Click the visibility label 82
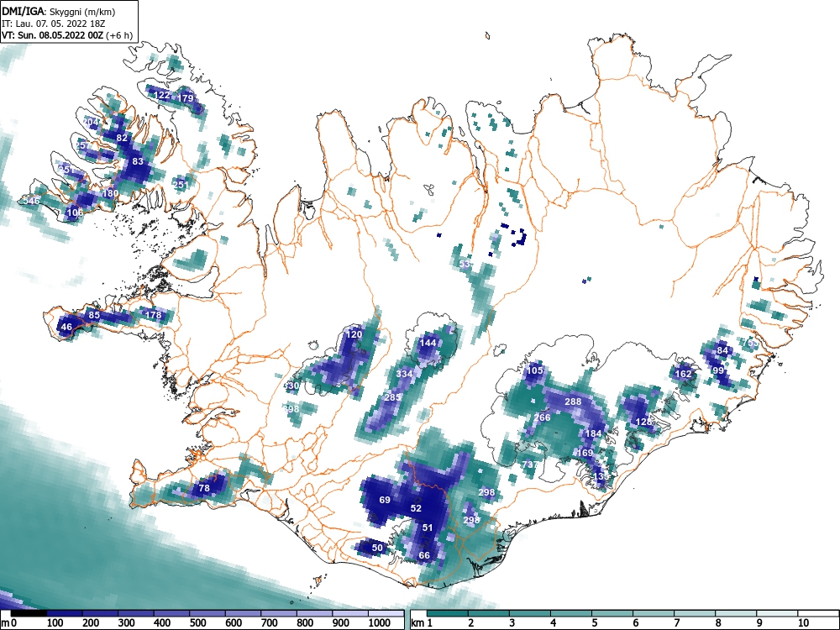Image resolution: width=840 pixels, height=630 pixels. [x=122, y=138]
